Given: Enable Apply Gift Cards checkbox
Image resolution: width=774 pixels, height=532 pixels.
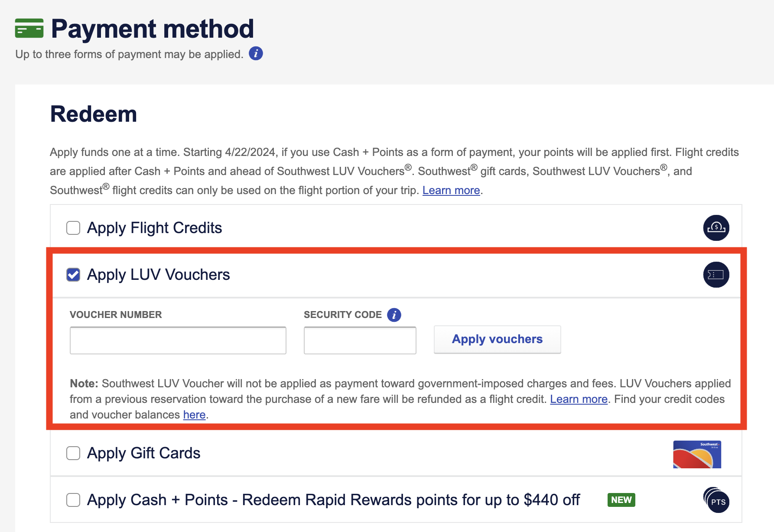Looking at the screenshot, I should click(73, 453).
